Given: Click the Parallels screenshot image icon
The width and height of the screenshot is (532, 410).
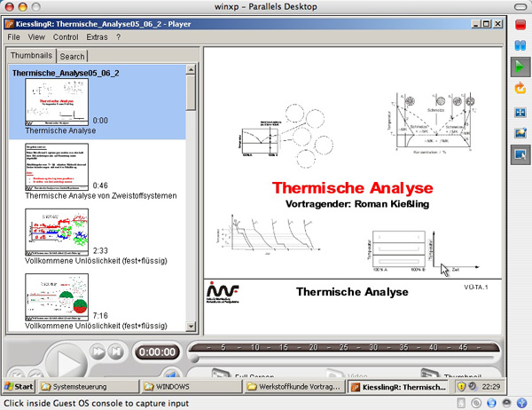Looking at the screenshot, I should click(520, 133).
